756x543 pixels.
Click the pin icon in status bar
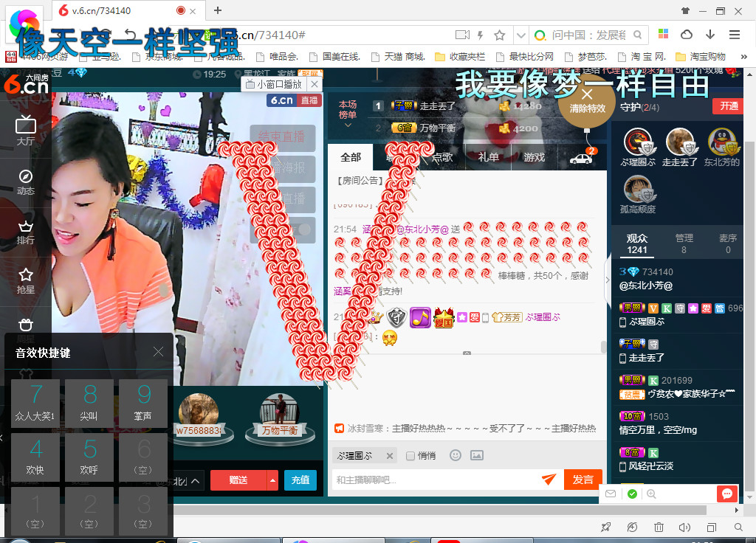[606, 528]
